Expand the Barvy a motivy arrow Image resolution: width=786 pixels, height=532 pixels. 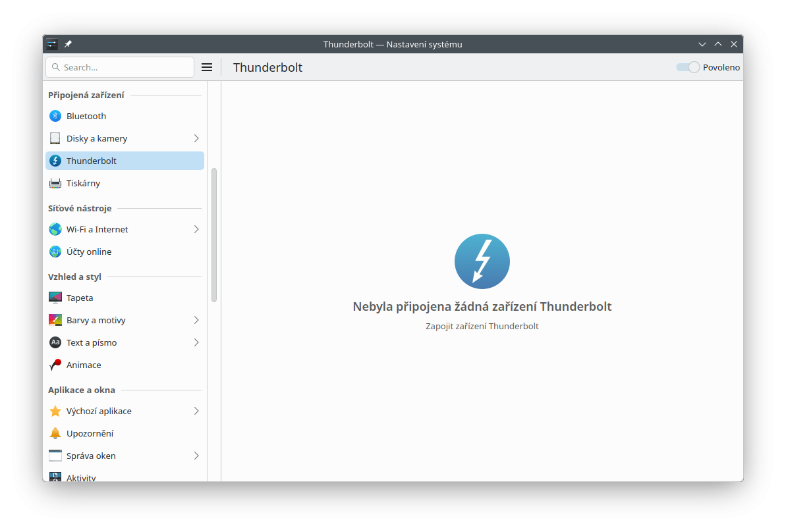196,320
